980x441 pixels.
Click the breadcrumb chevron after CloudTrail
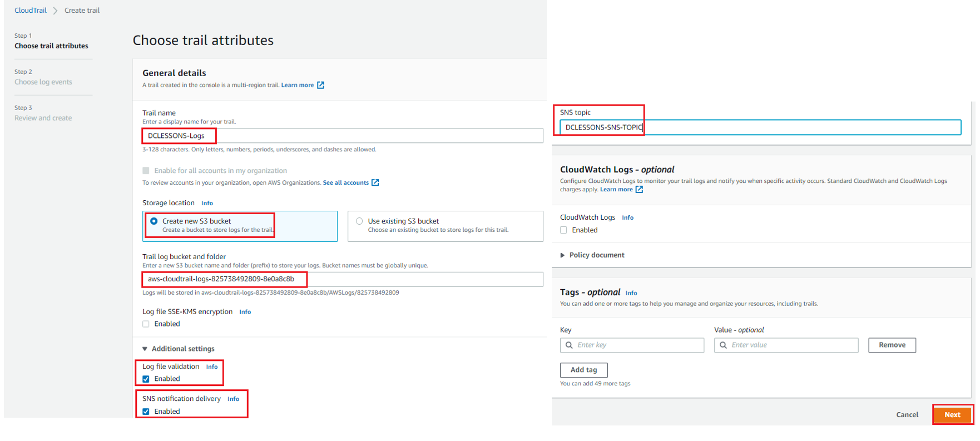point(56,11)
